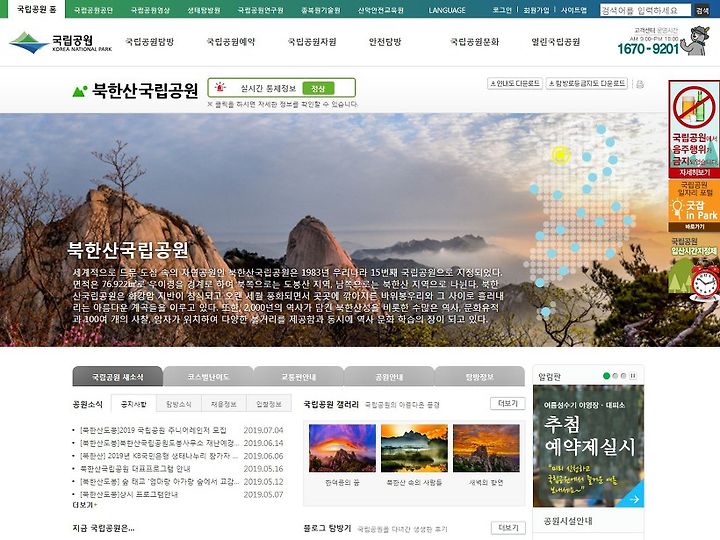Viewport: 720px width, 540px height.
Task: Click the red siren icon in the 실시간 통제정보 box
Action: 220,87
